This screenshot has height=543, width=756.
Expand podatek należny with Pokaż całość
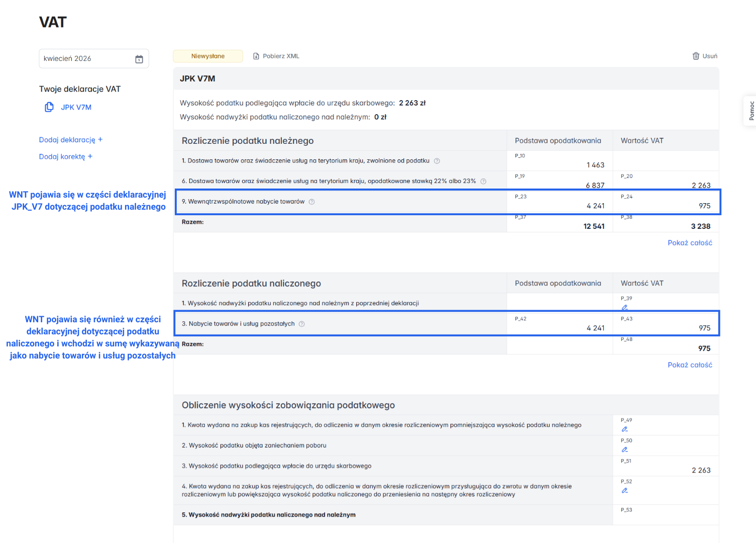[x=690, y=243]
